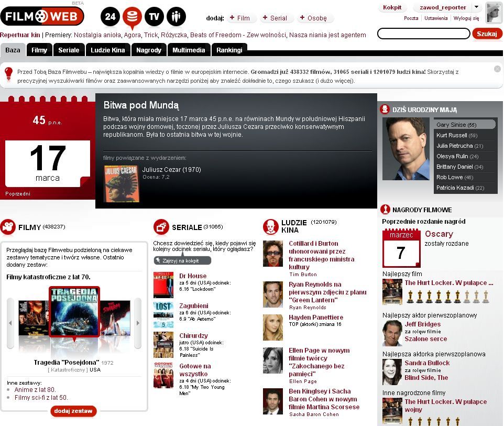Open the Nostalgia anioła premiere link

click(98, 35)
